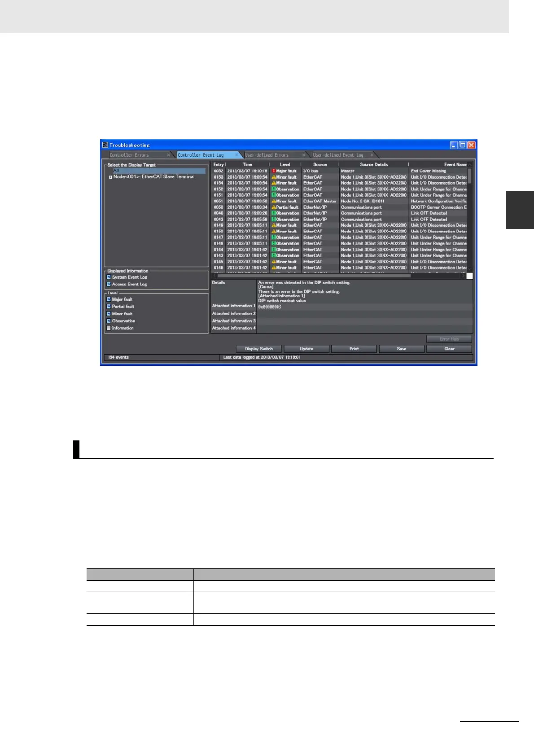Screen dimensions: 534x756
Task: Close the User-defined Event Log tab with its X
Action: [372, 155]
